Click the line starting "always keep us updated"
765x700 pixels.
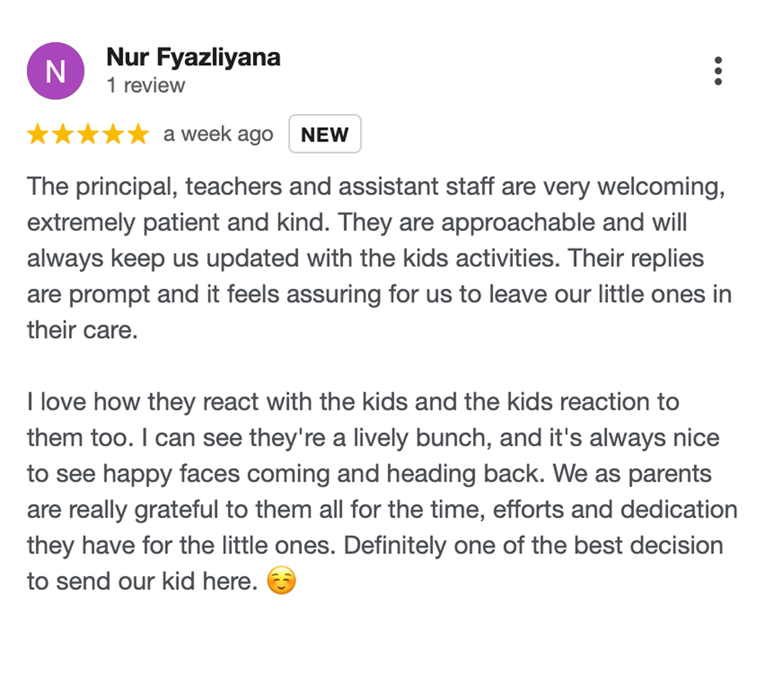point(365,258)
